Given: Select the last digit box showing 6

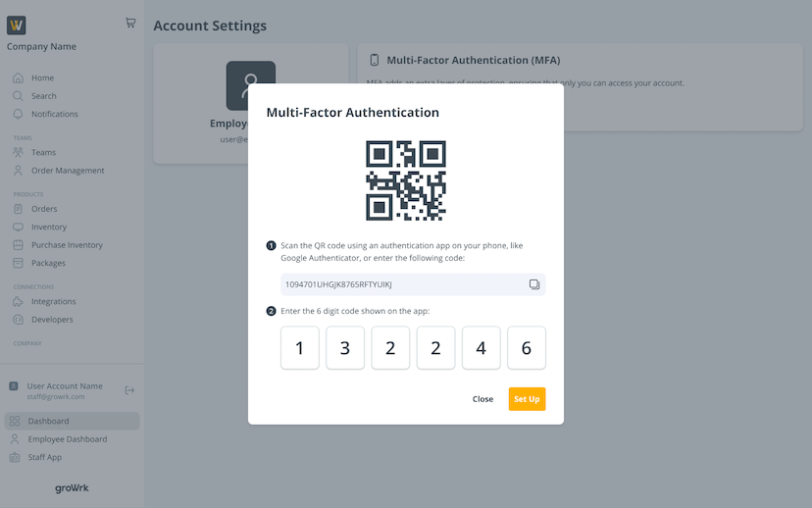Looking at the screenshot, I should (526, 348).
